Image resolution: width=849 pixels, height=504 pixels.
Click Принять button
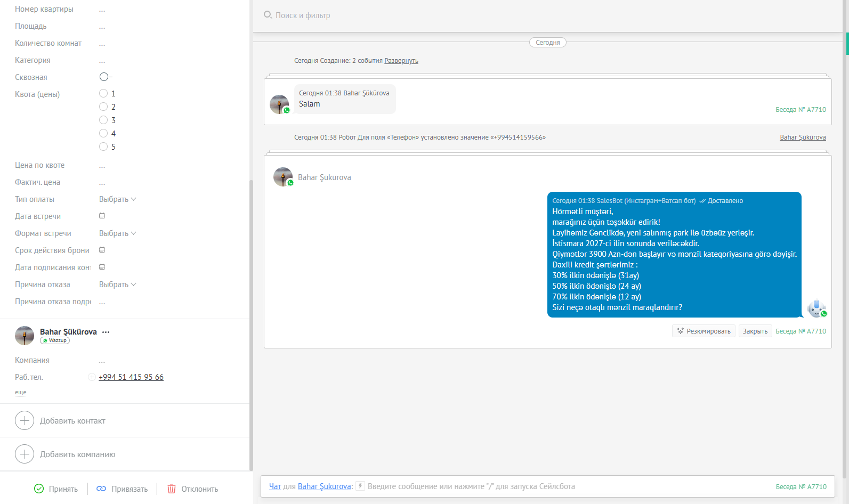[x=56, y=489]
